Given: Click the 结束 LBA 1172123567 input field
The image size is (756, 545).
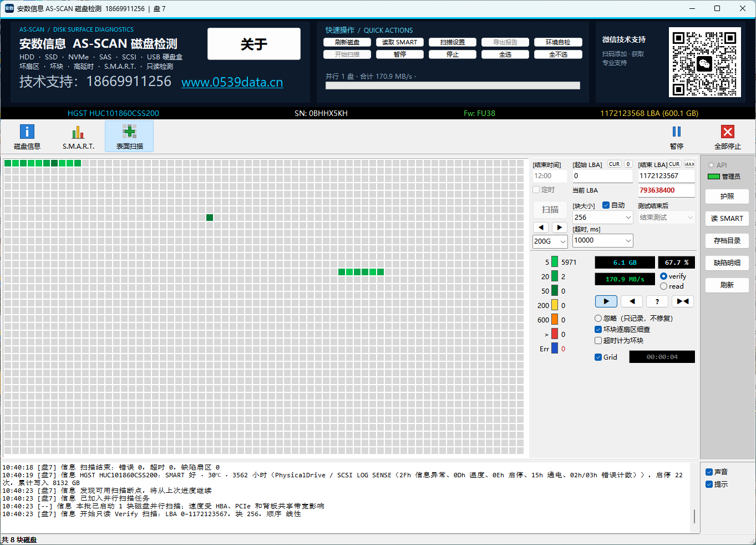Looking at the screenshot, I should pos(667,176).
